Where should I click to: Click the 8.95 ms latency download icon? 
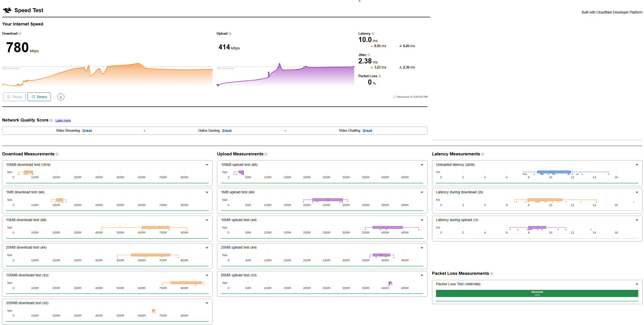tap(372, 46)
